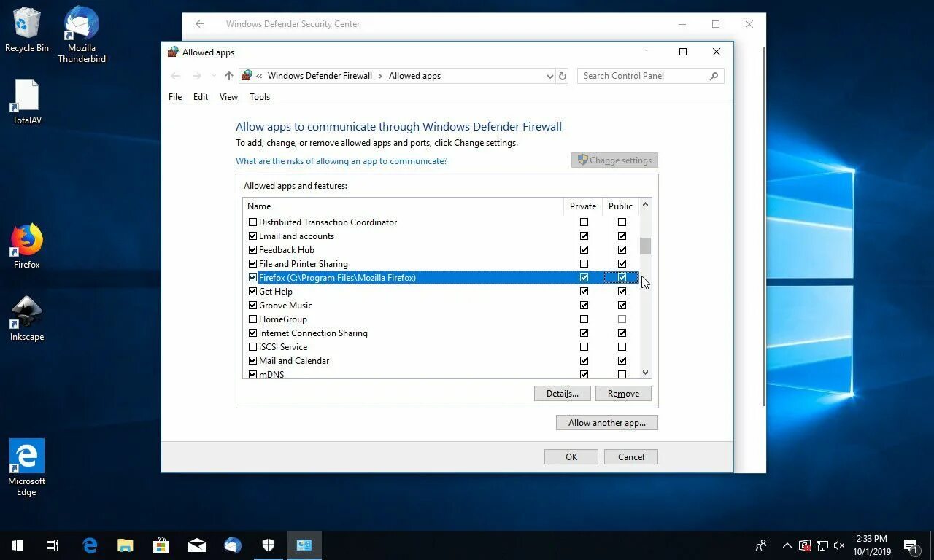Select the Inkscape desktop shortcut
The width and height of the screenshot is (934, 560).
(x=26, y=319)
